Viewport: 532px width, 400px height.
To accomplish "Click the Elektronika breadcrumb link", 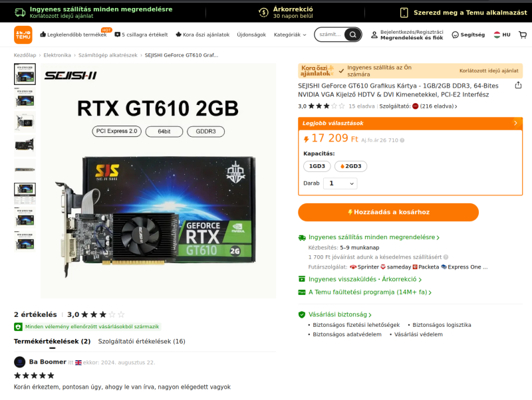I will point(57,55).
